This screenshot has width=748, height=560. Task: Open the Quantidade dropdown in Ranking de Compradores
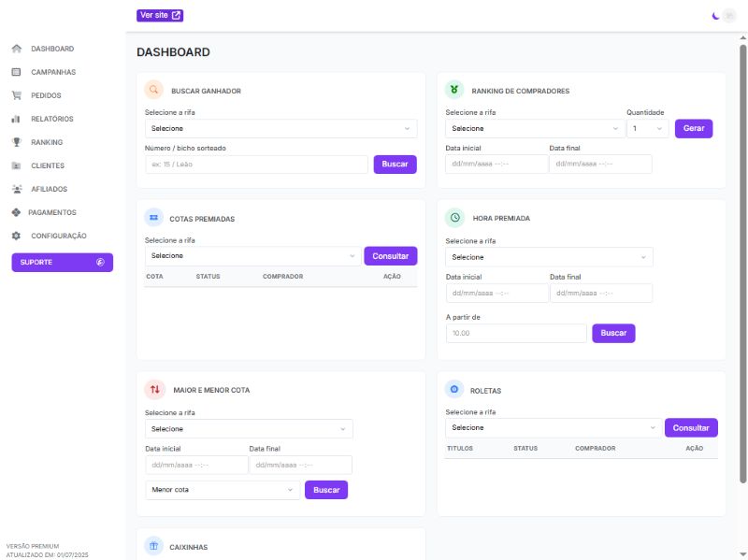(x=647, y=128)
